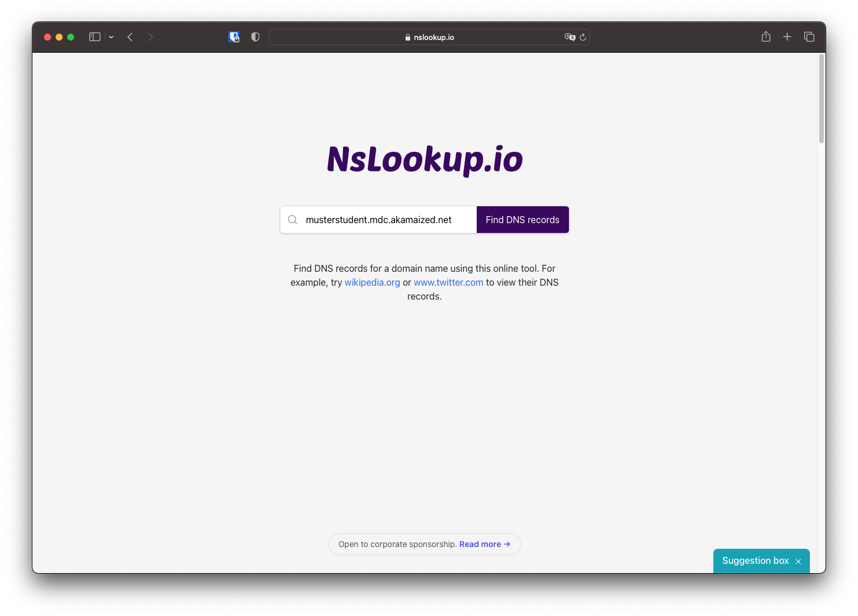The width and height of the screenshot is (858, 616).
Task: Open the privacy shield report icon
Action: [x=255, y=37]
